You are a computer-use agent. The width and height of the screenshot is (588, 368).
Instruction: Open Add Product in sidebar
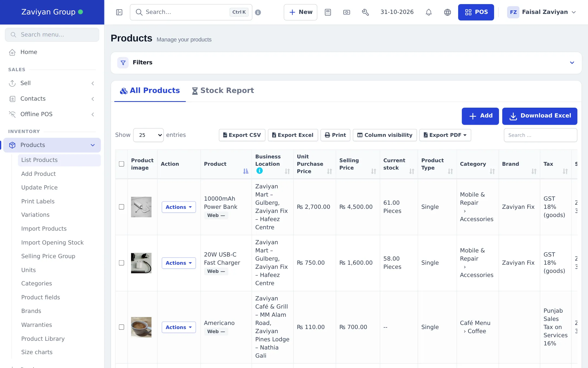point(38,174)
